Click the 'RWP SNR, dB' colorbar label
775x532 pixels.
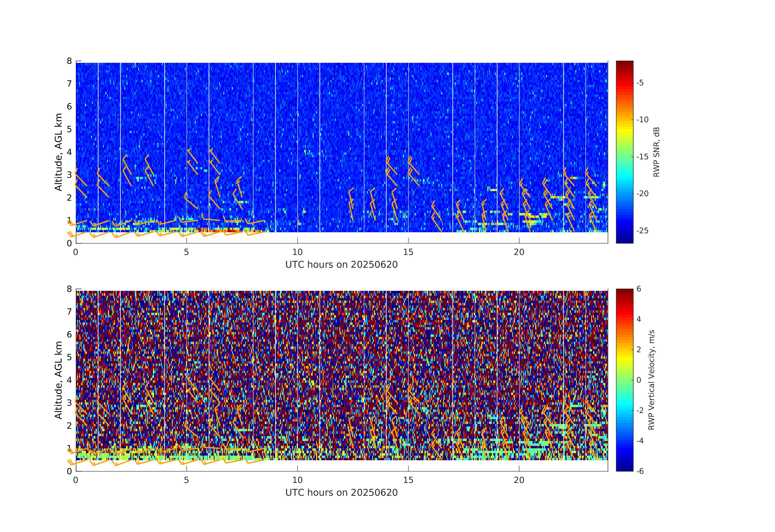point(656,152)
